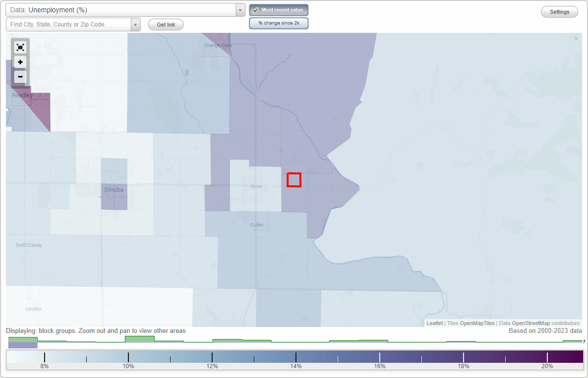Toggle the '% change since 2k' view
Viewport: 588px width, 378px height.
(279, 23)
